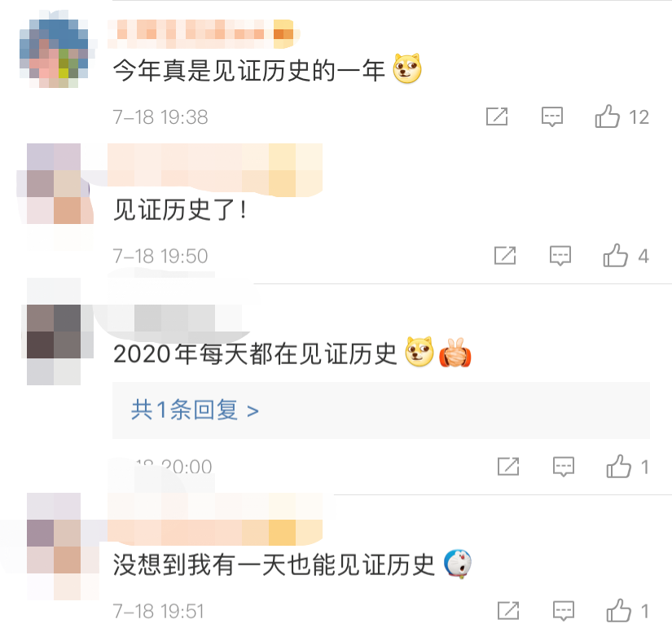Reply to the 19:38 comment
This screenshot has width=672, height=628.
coord(552,116)
